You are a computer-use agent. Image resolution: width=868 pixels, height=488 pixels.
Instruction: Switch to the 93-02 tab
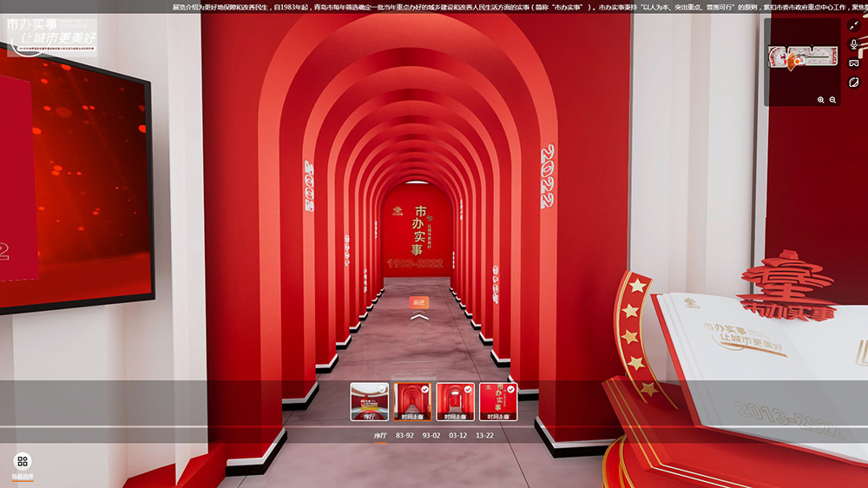tap(431, 435)
